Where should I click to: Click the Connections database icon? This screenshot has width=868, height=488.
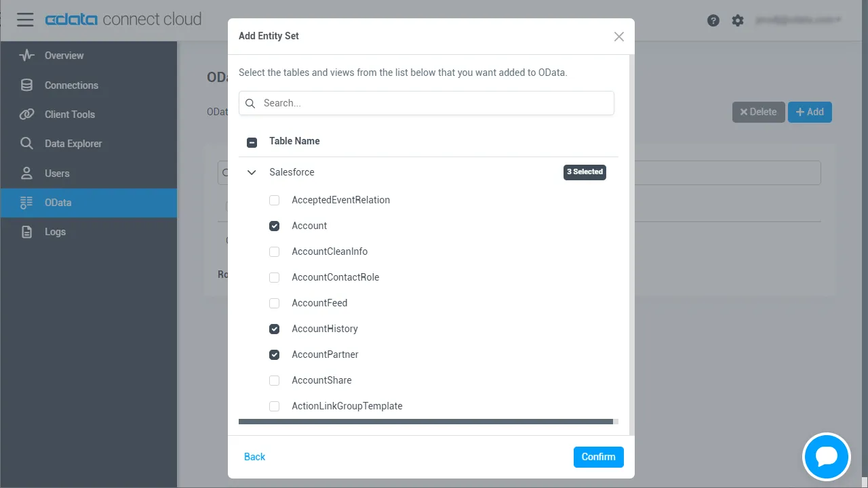(26, 85)
